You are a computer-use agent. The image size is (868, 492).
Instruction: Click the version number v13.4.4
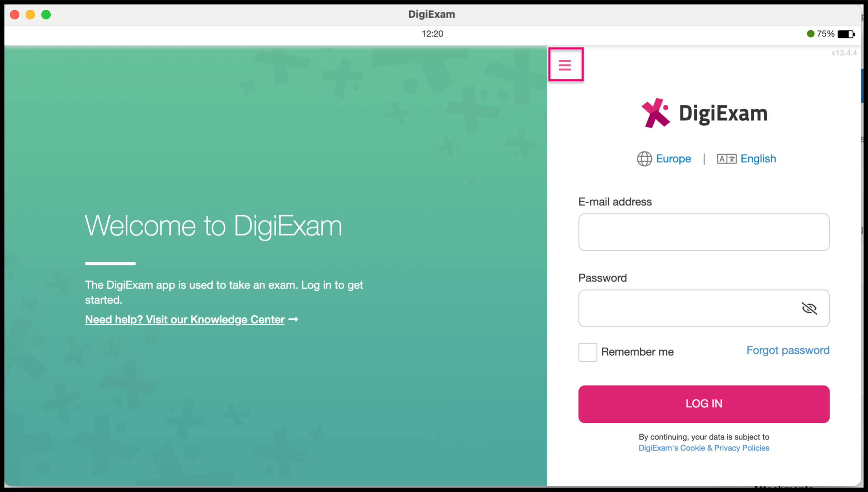coord(844,53)
